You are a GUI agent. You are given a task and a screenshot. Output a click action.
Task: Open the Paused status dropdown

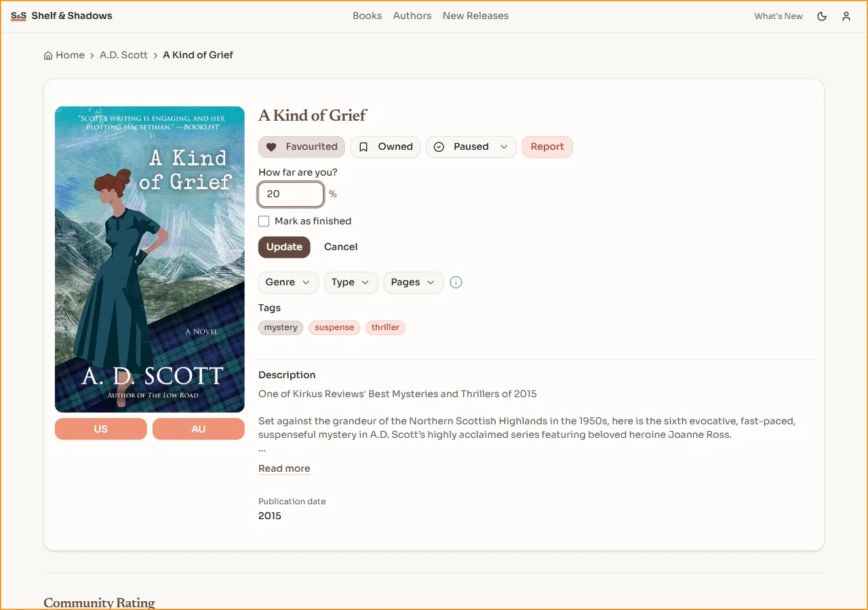[471, 147]
